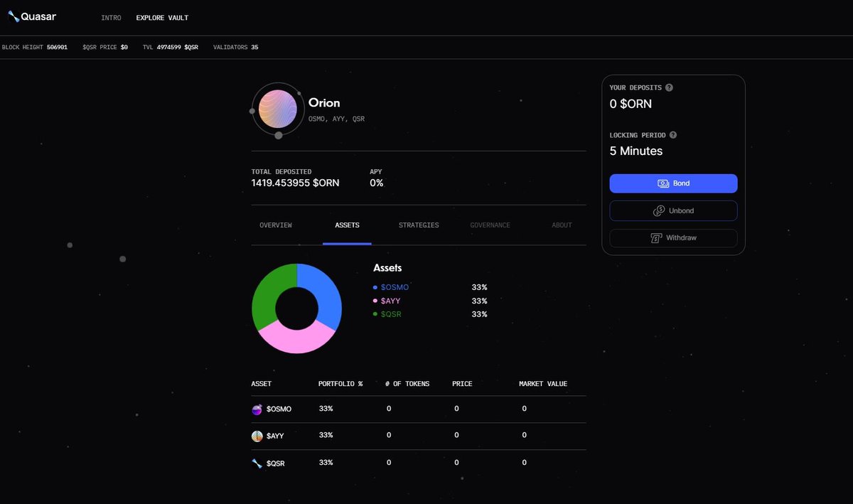Open the Governance tab
Image resolution: width=853 pixels, height=504 pixels.
pos(490,225)
